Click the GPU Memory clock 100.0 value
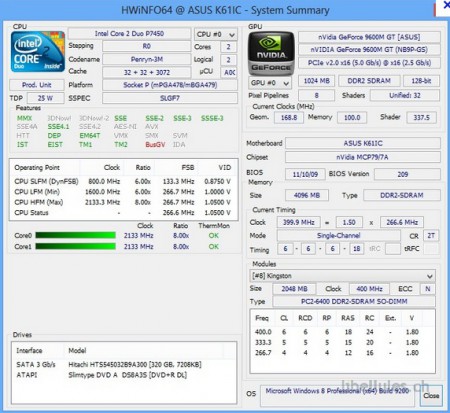This screenshot has height=413, width=450. (352, 118)
